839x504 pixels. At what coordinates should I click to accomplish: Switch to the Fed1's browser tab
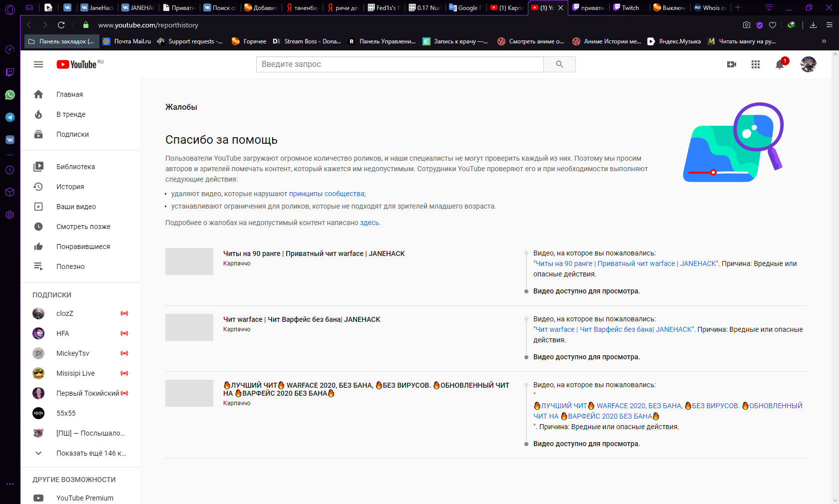tap(384, 7)
